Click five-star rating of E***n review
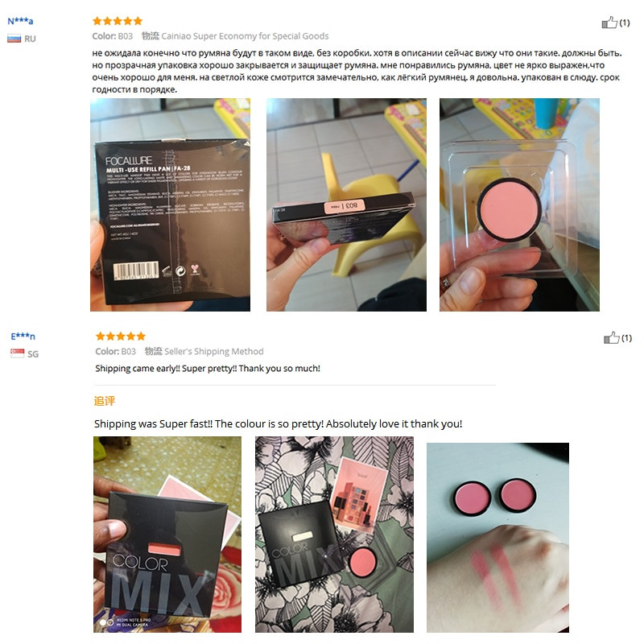The height and width of the screenshot is (644, 644). (120, 336)
